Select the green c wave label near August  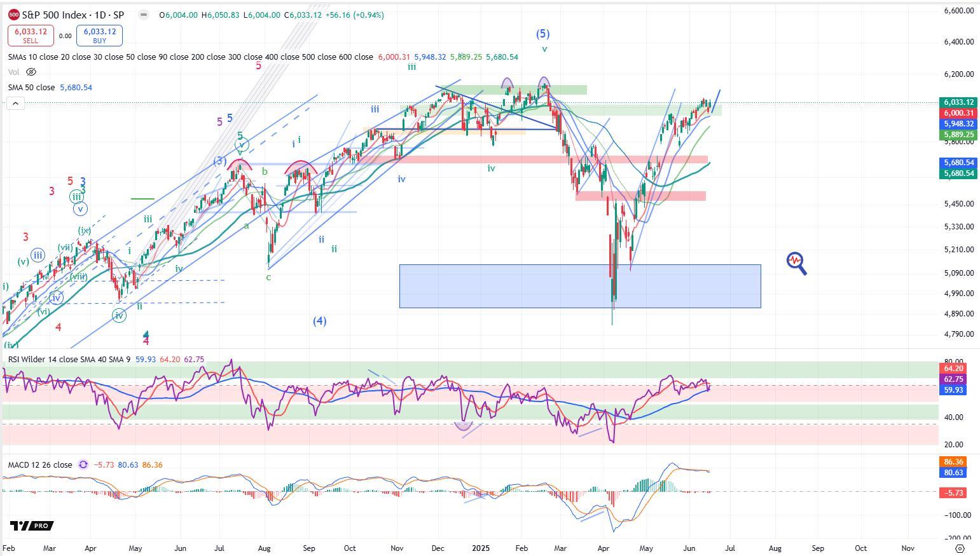pos(268,277)
